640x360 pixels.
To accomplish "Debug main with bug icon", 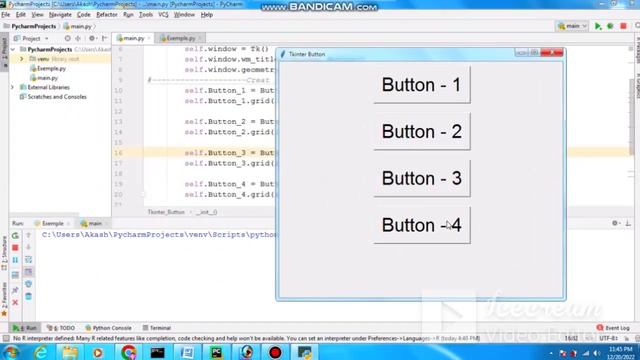I will click(610, 26).
